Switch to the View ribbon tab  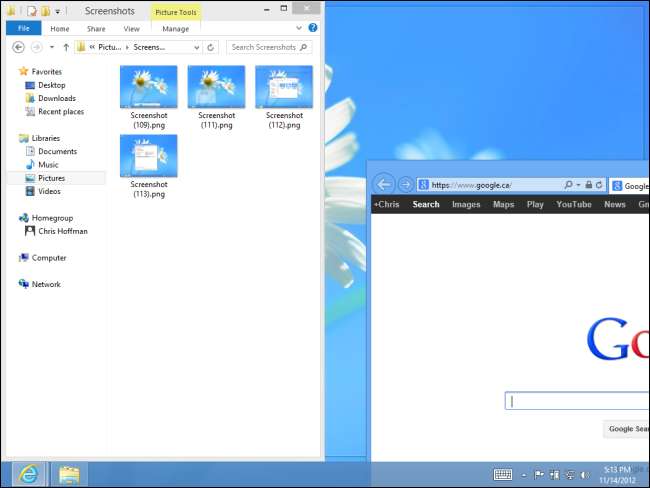(x=131, y=29)
